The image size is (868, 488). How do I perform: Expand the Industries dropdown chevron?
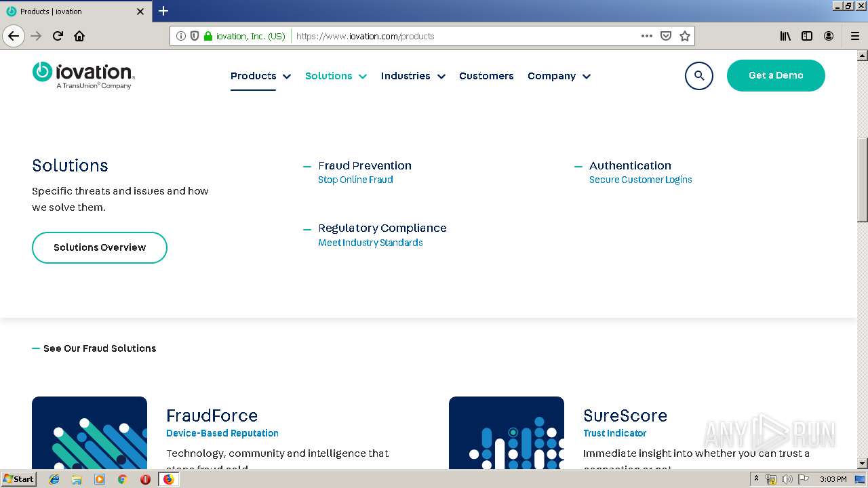pyautogui.click(x=441, y=77)
